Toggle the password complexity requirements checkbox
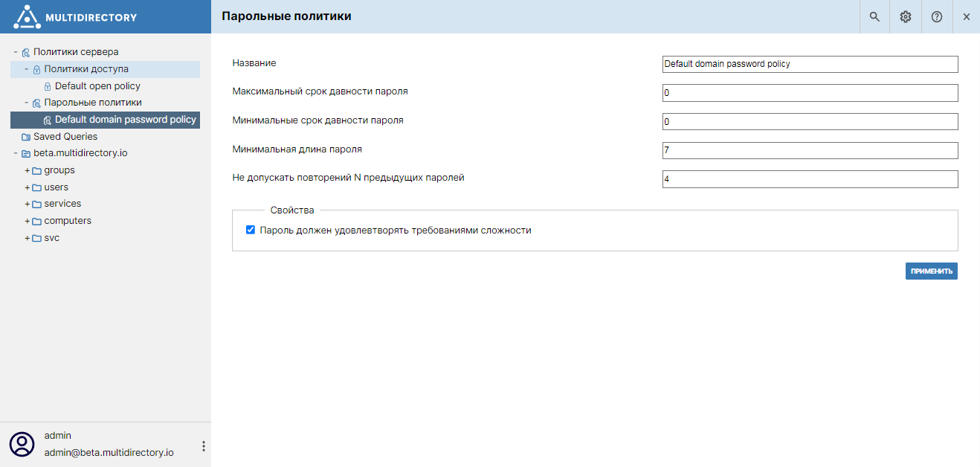 coord(251,231)
